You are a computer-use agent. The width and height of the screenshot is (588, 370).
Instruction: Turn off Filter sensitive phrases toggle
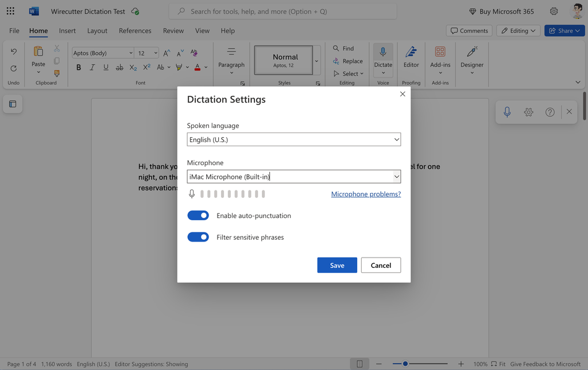(198, 237)
